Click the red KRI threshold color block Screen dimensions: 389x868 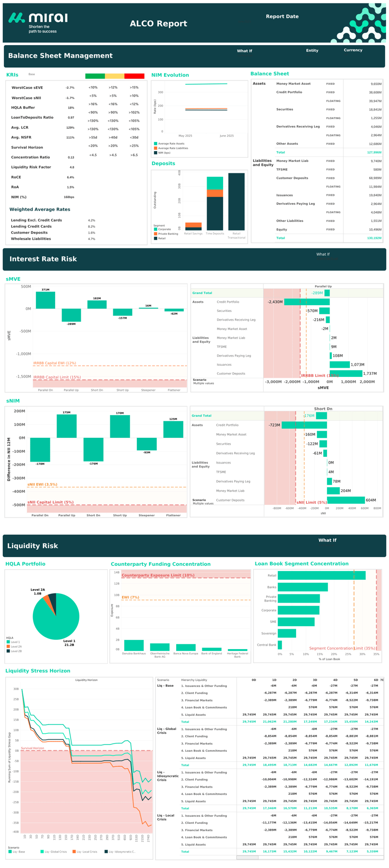coord(135,76)
